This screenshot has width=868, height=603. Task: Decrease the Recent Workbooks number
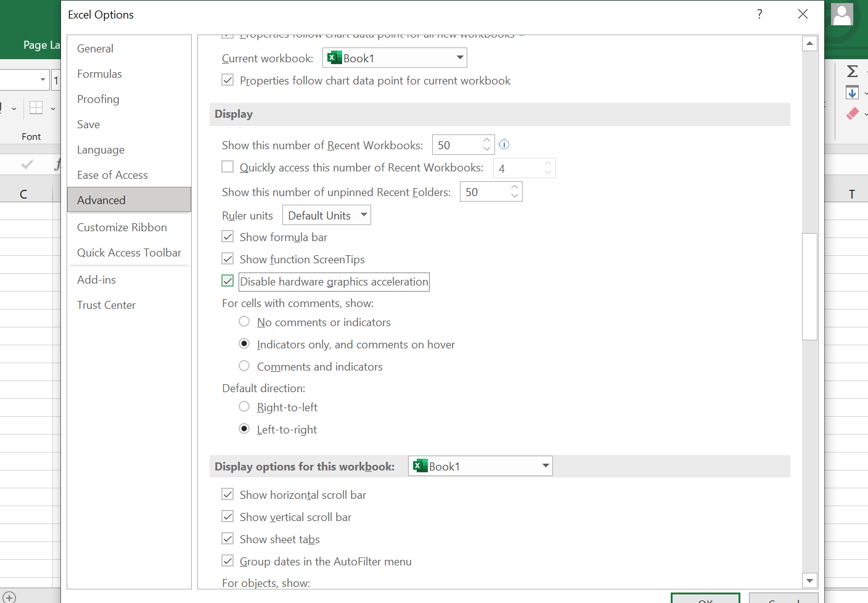click(x=487, y=149)
